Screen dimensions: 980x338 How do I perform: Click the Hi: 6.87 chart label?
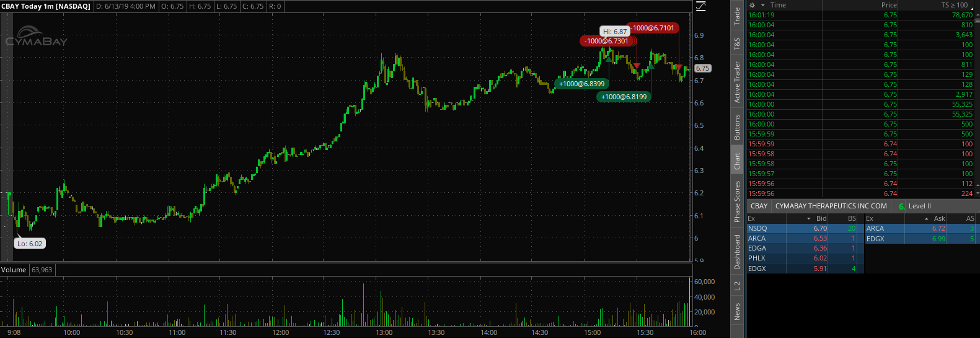(x=615, y=32)
